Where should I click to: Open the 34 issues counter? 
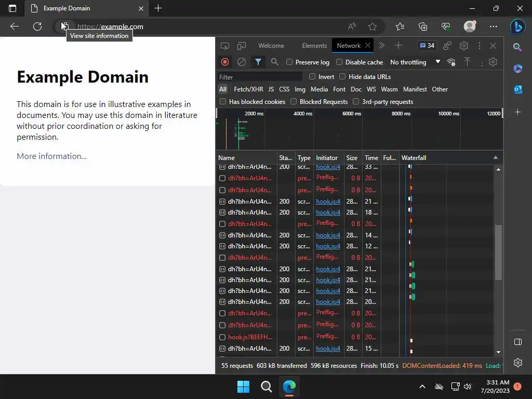point(427,46)
